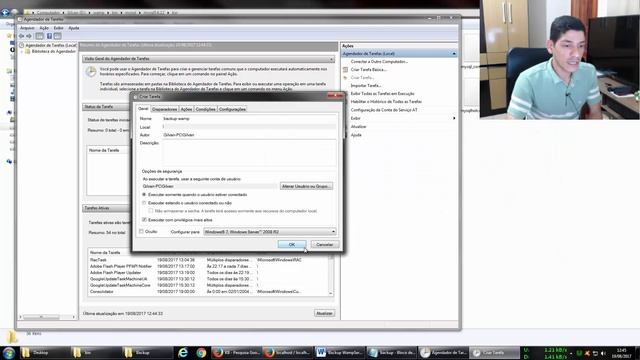Collapse the Agendador de Tarefas (Local) actions header
Viewport: 640px width, 360px height.
(x=454, y=53)
